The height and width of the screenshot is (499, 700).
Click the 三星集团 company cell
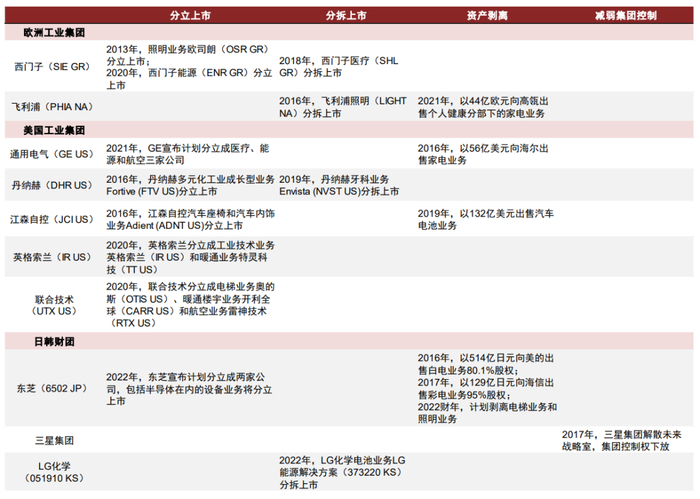point(54,441)
